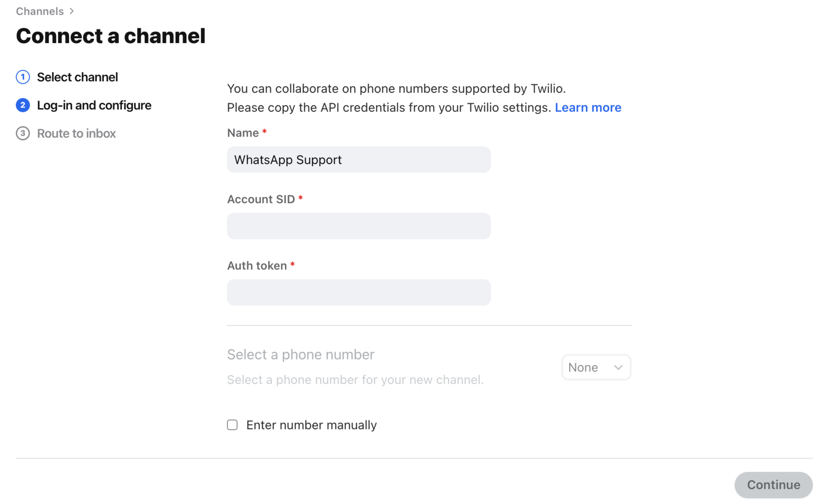Click inside the Name input field
Screen dimensions: 834x504
pos(358,159)
